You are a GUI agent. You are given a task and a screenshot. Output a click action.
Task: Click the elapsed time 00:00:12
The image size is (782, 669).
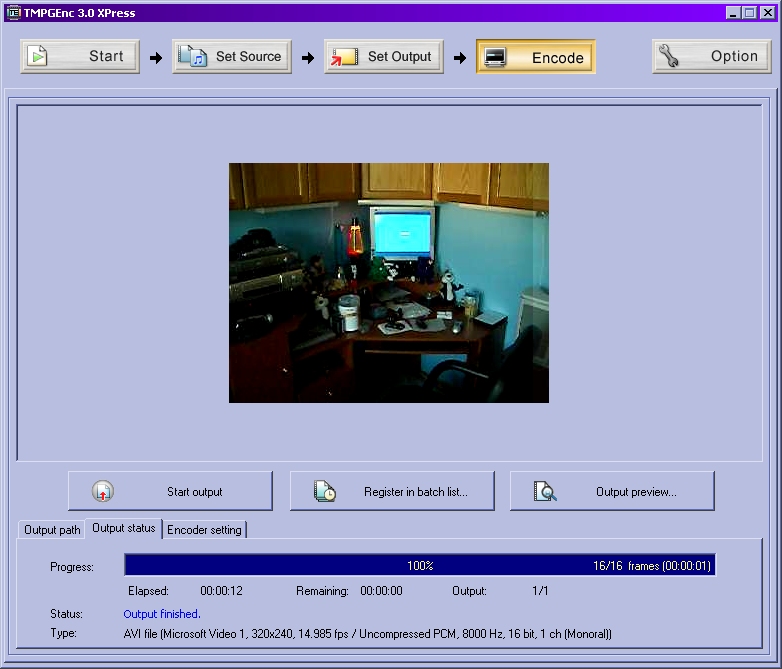point(221,591)
